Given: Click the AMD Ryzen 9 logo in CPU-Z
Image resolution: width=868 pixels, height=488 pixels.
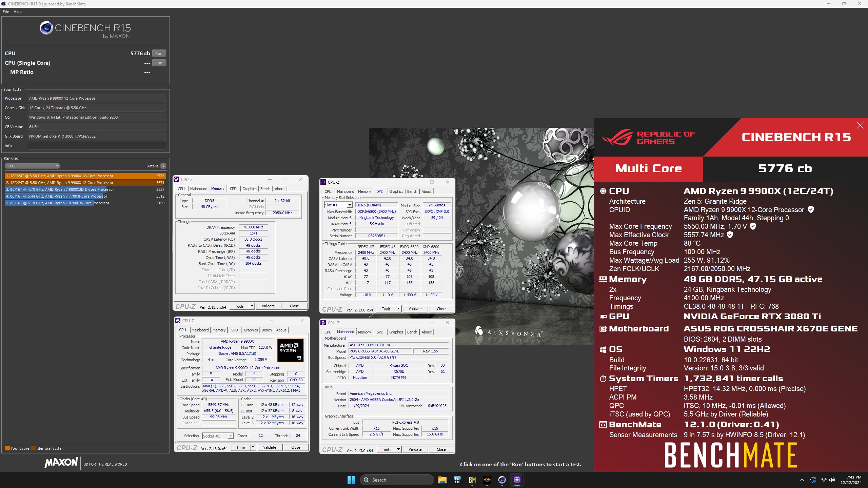Looking at the screenshot, I should [290, 350].
